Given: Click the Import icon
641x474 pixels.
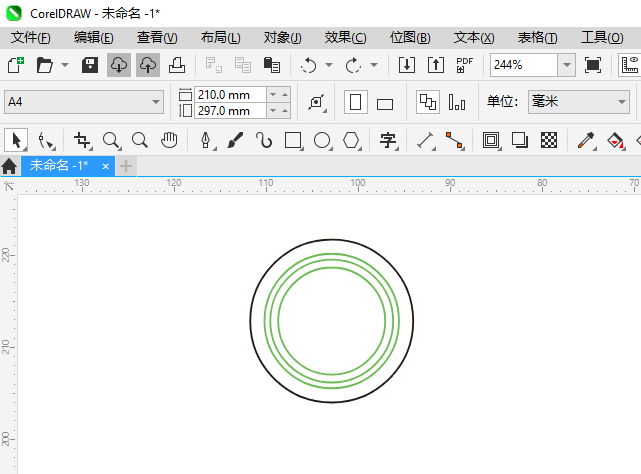Looking at the screenshot, I should 407,65.
